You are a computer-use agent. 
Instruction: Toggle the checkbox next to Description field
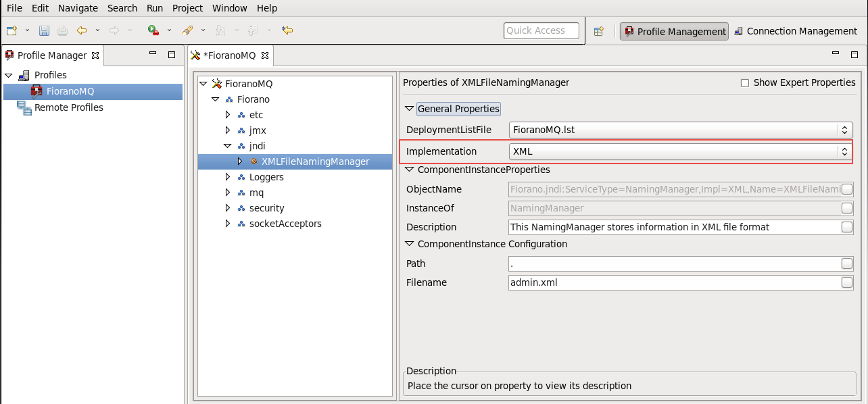click(847, 228)
